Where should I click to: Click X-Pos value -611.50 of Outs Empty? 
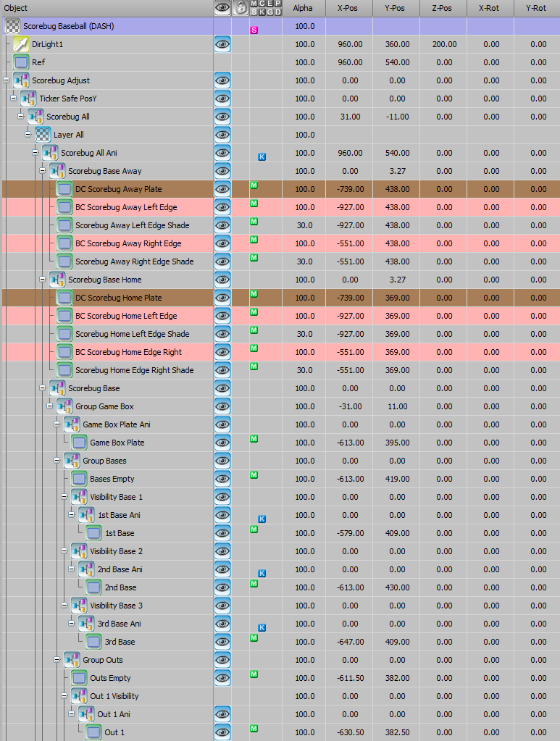350,678
